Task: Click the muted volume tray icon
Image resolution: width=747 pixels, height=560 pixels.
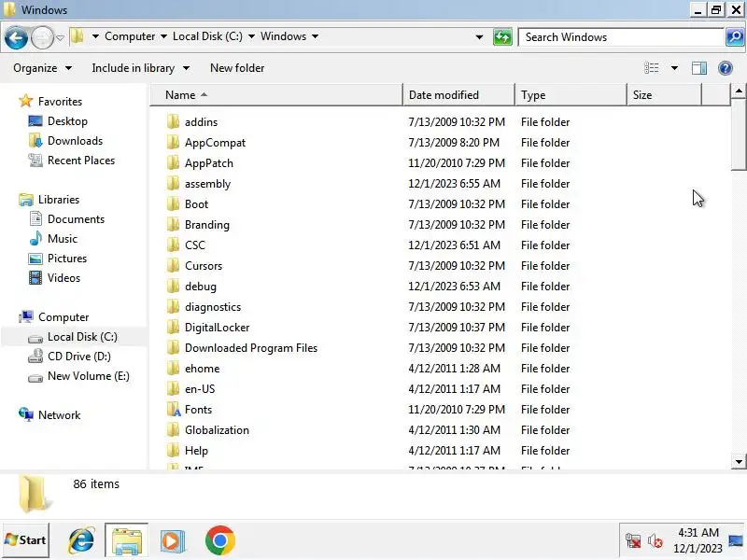Action: pos(655,541)
